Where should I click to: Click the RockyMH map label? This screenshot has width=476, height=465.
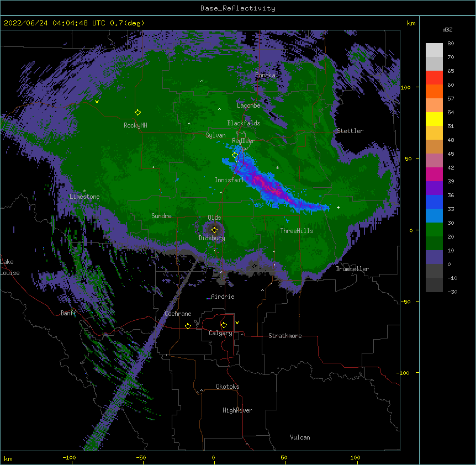click(135, 125)
